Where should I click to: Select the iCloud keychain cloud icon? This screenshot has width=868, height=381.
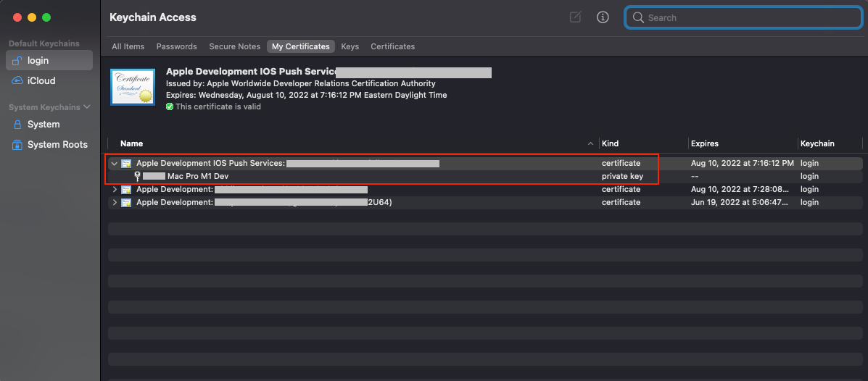pos(17,80)
